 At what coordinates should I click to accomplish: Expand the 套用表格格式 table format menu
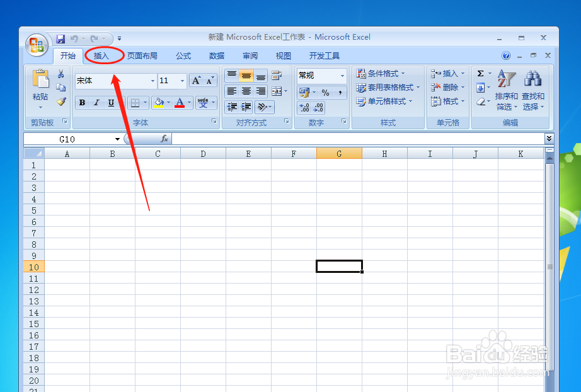(388, 88)
